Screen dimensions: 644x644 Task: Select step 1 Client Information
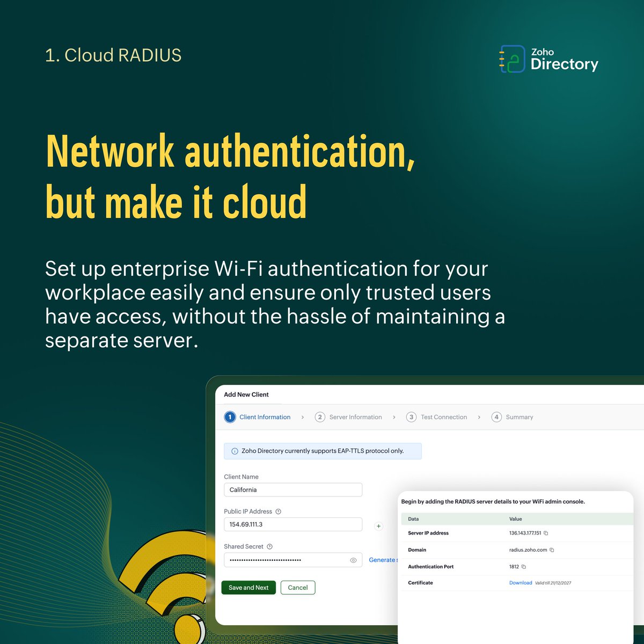click(x=258, y=417)
